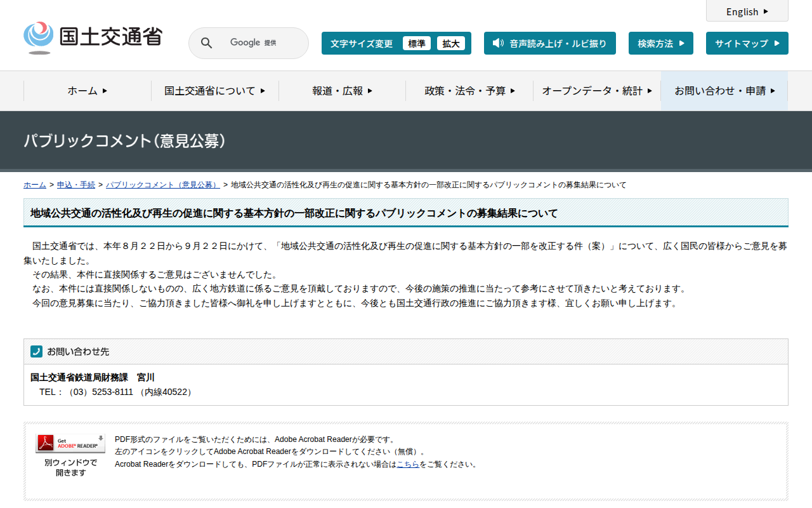Screen dimensions: 812x508
Task: Open the 国土交通省について menu
Action: (x=215, y=91)
